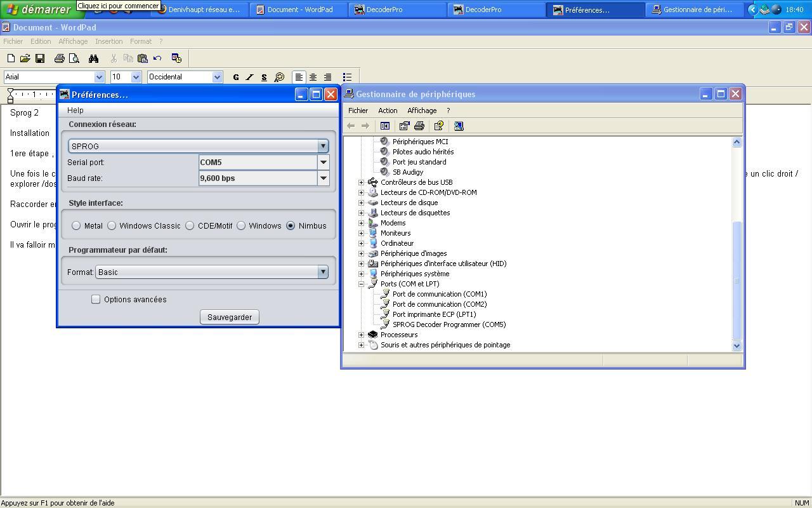Center text in WordPad
The image size is (812, 508).
[x=313, y=77]
